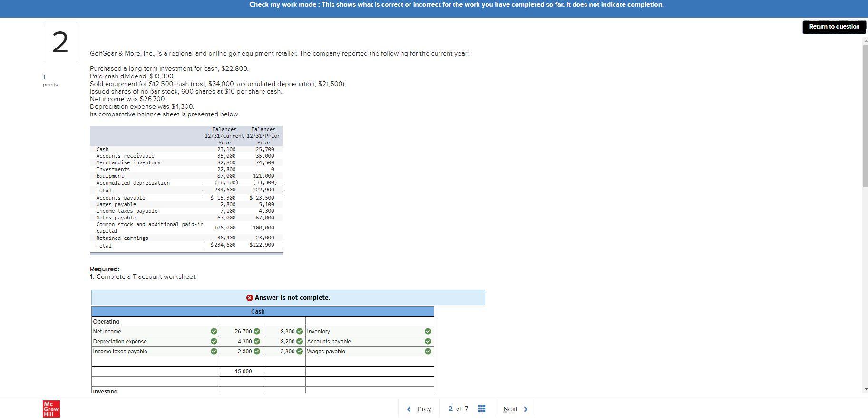Viewport: 868px width, 419px height.
Task: Click the red X beside Answer is not complete
Action: click(x=250, y=298)
